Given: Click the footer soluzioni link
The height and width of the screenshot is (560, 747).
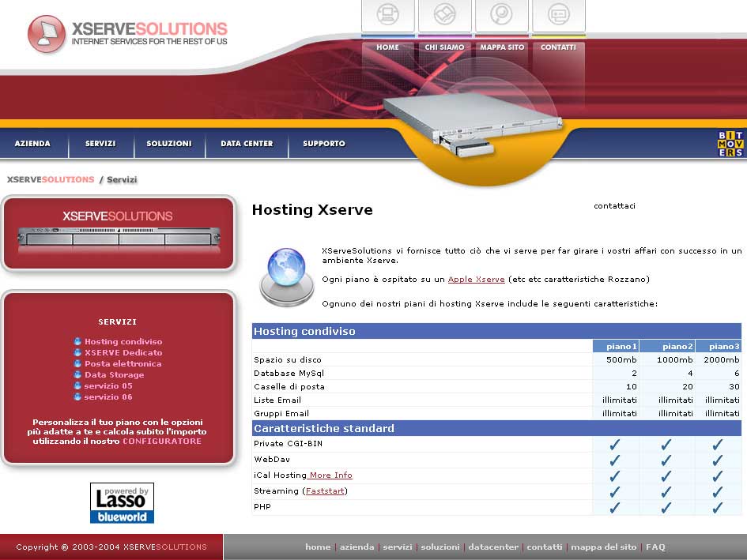Looking at the screenshot, I should point(440,547).
